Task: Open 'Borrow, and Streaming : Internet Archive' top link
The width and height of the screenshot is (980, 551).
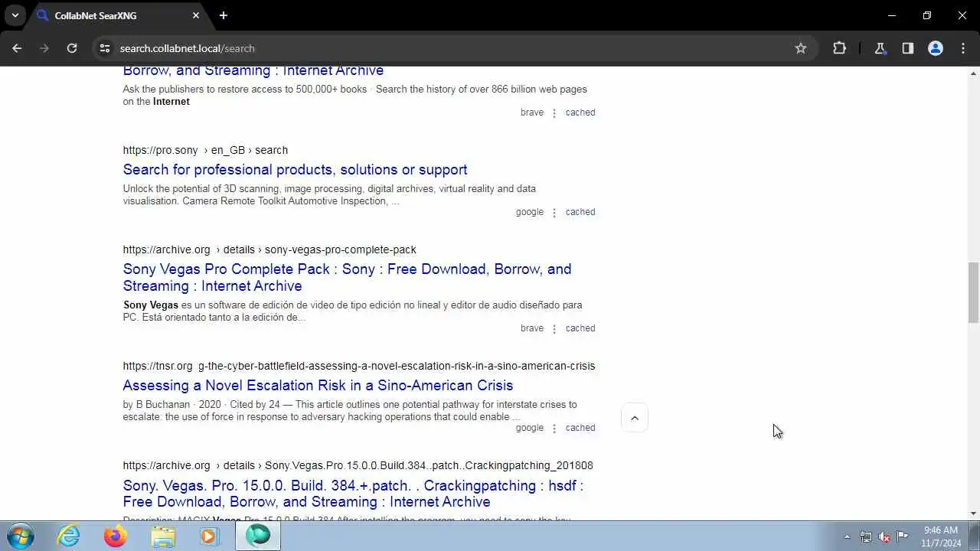Action: pyautogui.click(x=253, y=70)
